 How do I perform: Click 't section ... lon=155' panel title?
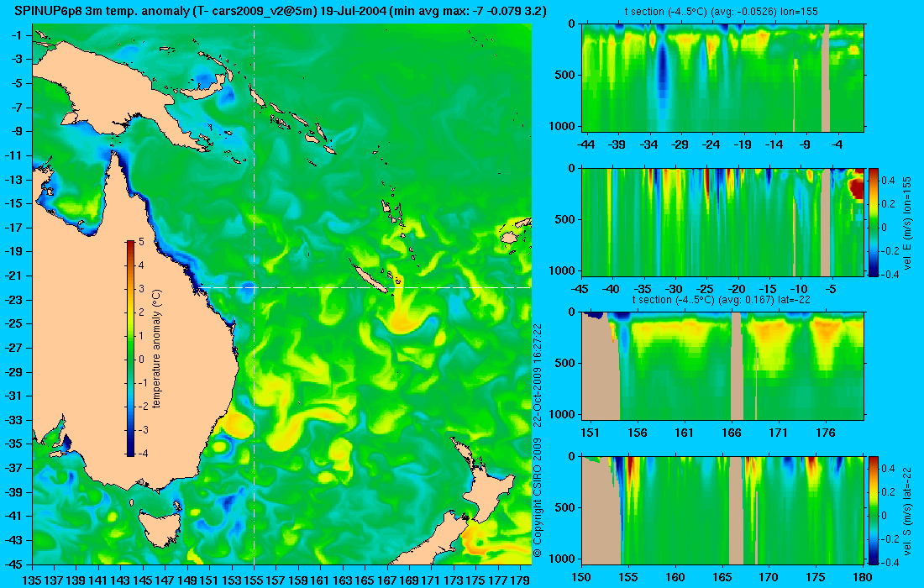722,11
